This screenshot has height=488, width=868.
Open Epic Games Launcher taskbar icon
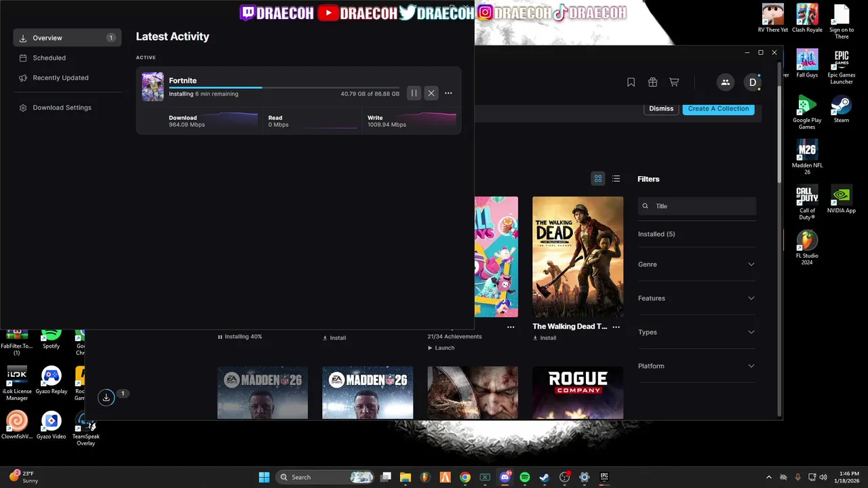coord(604,477)
